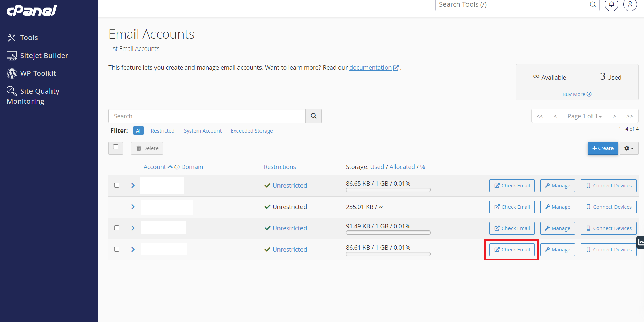This screenshot has height=322, width=644.
Task: Tick checkbox for 86.61 KB account row
Action: point(117,249)
